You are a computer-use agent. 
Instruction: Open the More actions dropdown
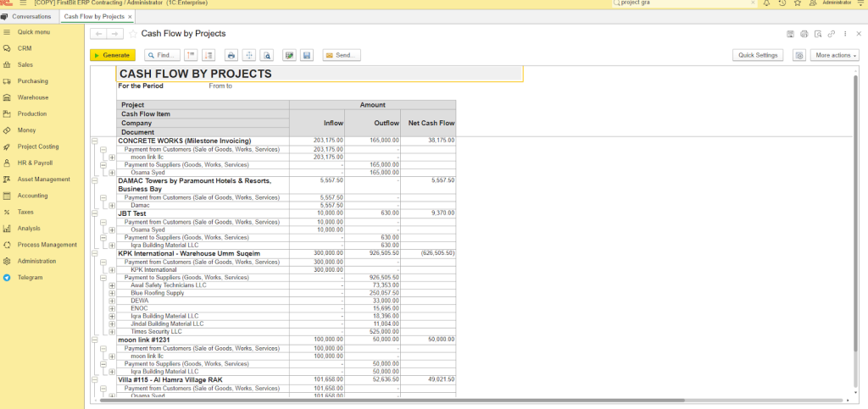point(835,55)
